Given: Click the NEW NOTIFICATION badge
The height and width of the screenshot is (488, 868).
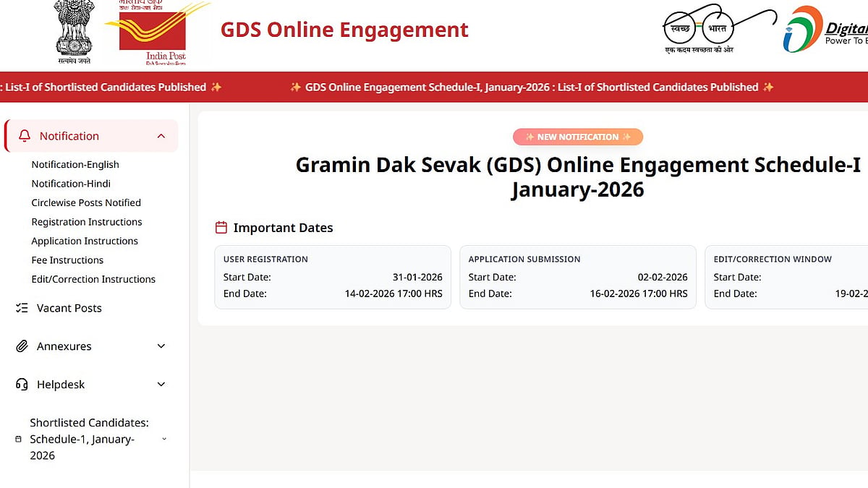Looking at the screenshot, I should coord(577,137).
